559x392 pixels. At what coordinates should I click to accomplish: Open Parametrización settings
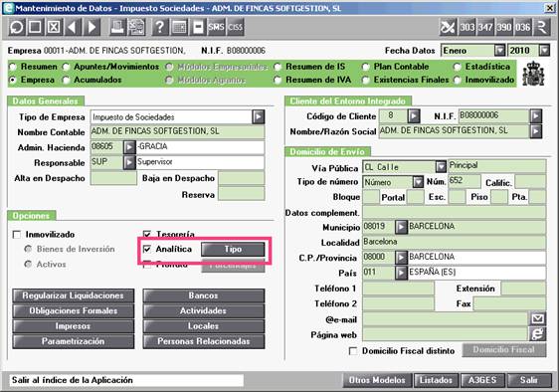pyautogui.click(x=73, y=341)
